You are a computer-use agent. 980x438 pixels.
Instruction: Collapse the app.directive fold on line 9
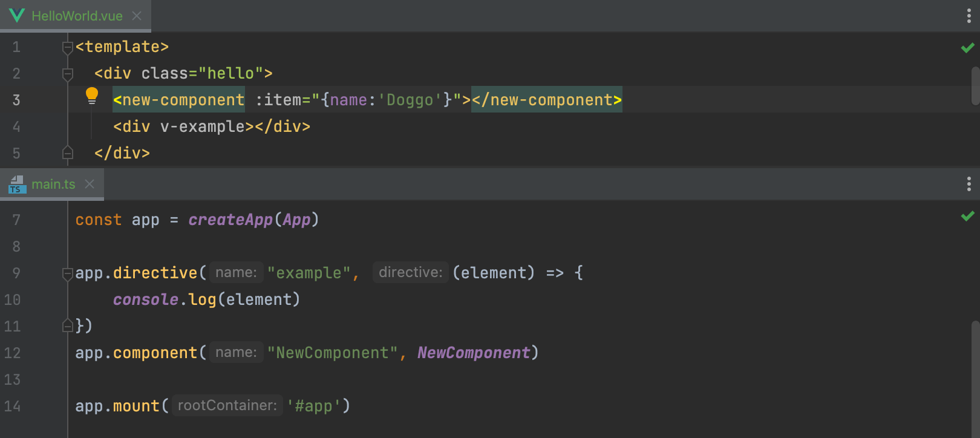point(68,273)
